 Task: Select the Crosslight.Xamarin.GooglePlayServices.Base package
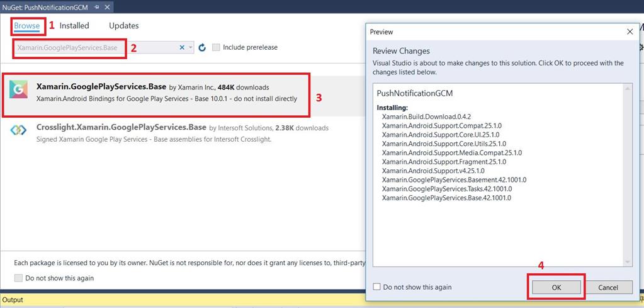tap(183, 134)
